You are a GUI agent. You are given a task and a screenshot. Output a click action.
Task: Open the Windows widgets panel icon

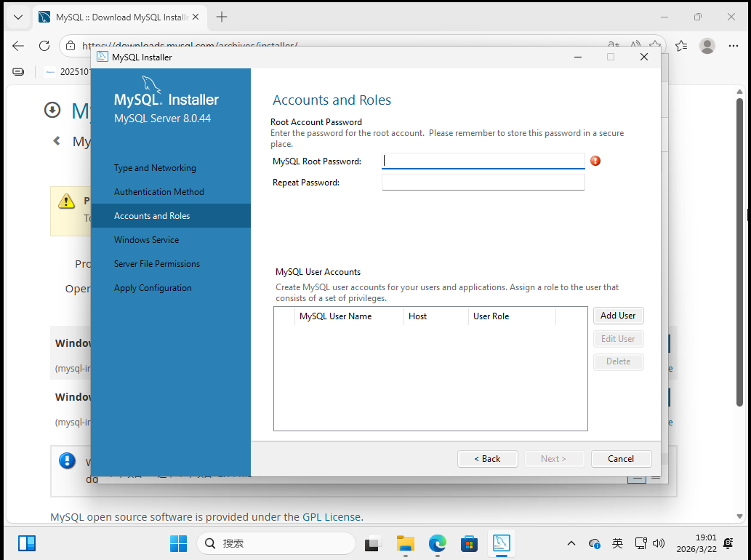coord(27,544)
